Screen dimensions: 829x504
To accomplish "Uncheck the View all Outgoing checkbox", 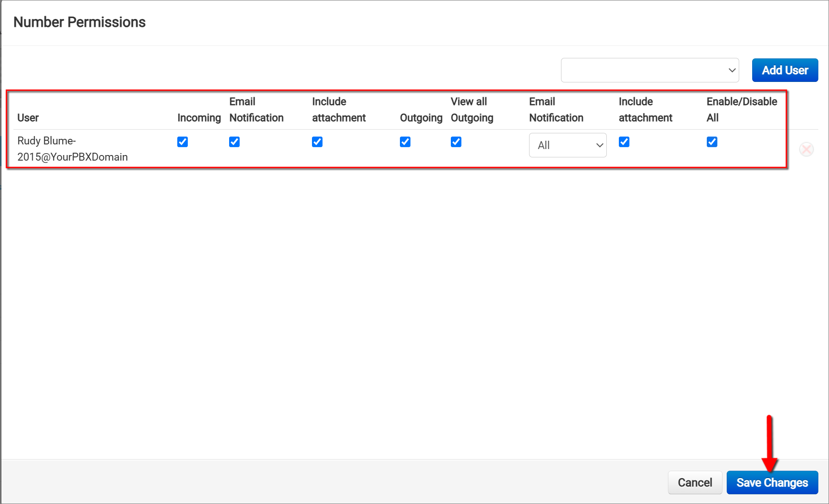I will pos(456,142).
